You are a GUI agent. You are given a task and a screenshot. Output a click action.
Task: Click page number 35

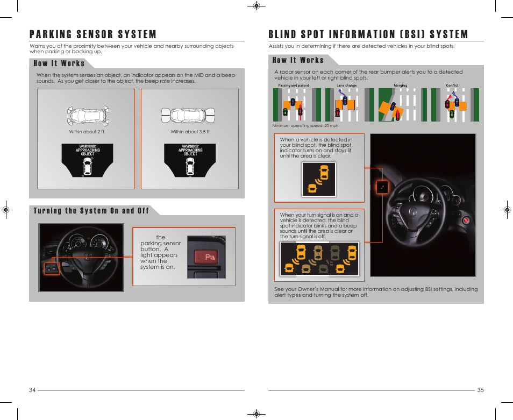[480, 390]
